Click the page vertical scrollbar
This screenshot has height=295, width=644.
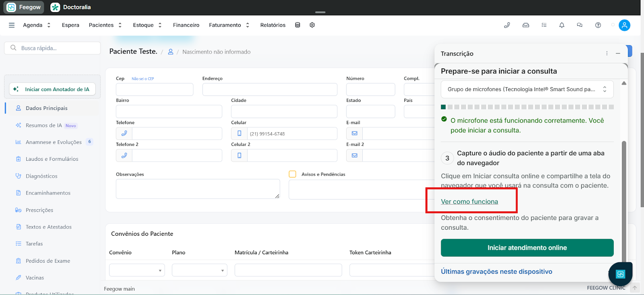click(x=642, y=129)
